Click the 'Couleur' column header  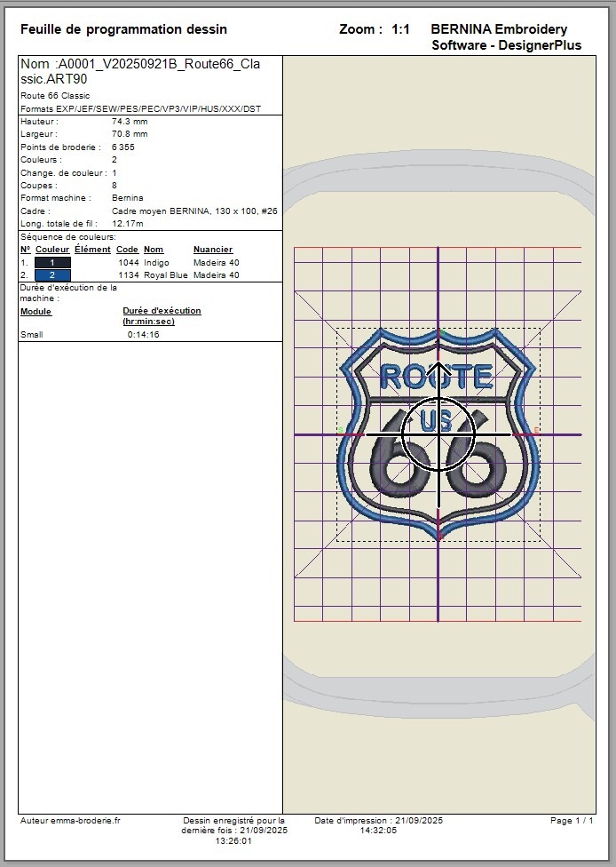(x=52, y=250)
